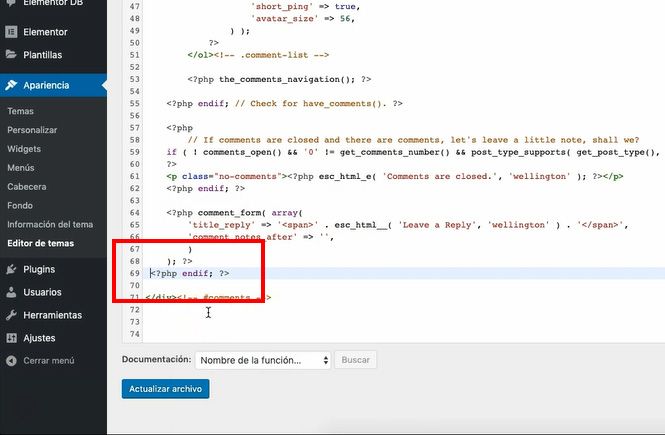665x435 pixels.
Task: Click the Cerrar menú collapse arrow icon
Action: (11, 361)
